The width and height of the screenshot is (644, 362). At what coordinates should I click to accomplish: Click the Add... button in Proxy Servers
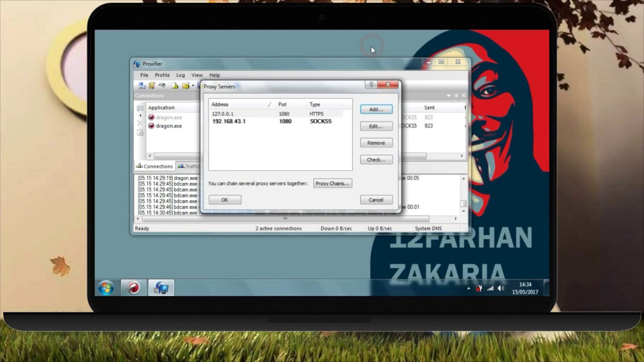pyautogui.click(x=376, y=109)
